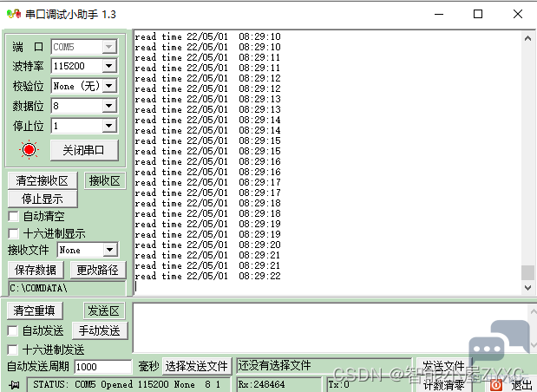Enable 自动清空 auto clear checkbox
The width and height of the screenshot is (537, 392).
pyautogui.click(x=13, y=216)
